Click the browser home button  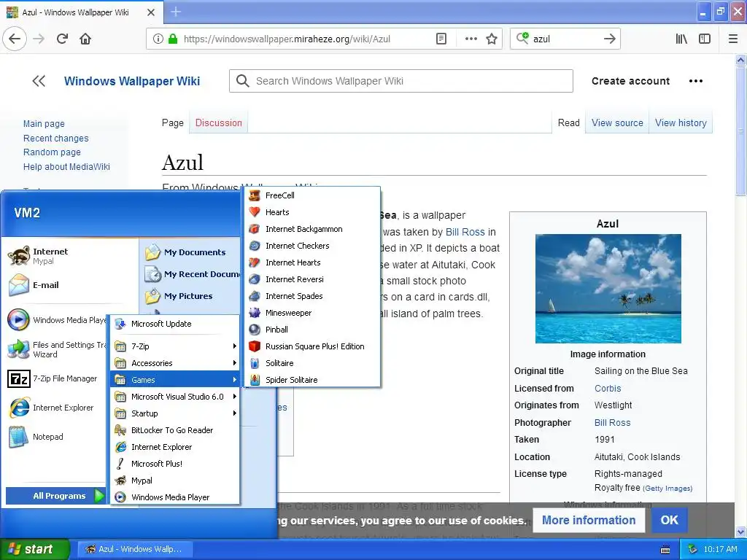tap(85, 39)
